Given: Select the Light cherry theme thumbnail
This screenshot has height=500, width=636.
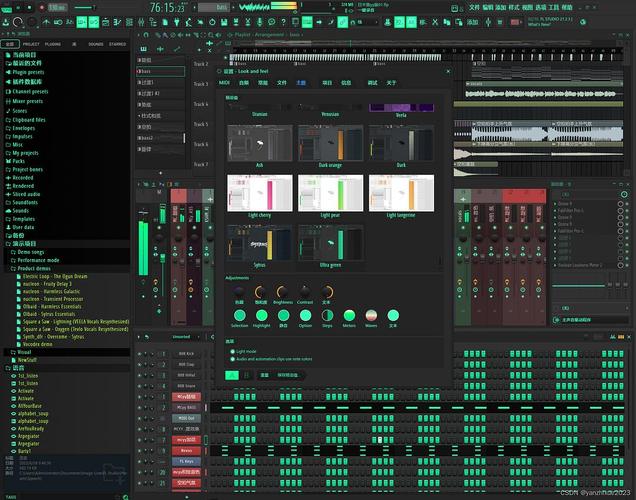Looking at the screenshot, I should (x=260, y=193).
